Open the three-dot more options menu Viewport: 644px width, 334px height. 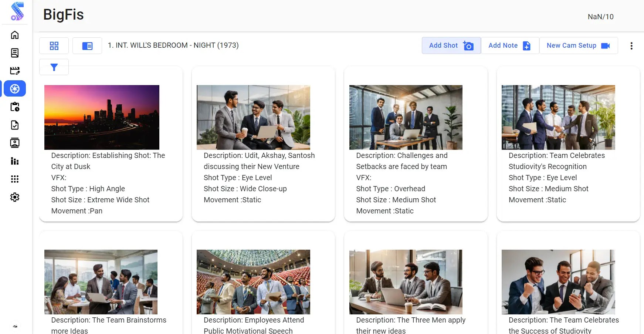tap(631, 45)
